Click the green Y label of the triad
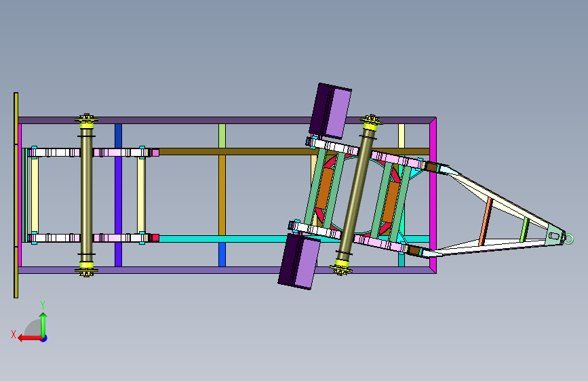Viewport: 588px width, 381px height. click(x=43, y=305)
